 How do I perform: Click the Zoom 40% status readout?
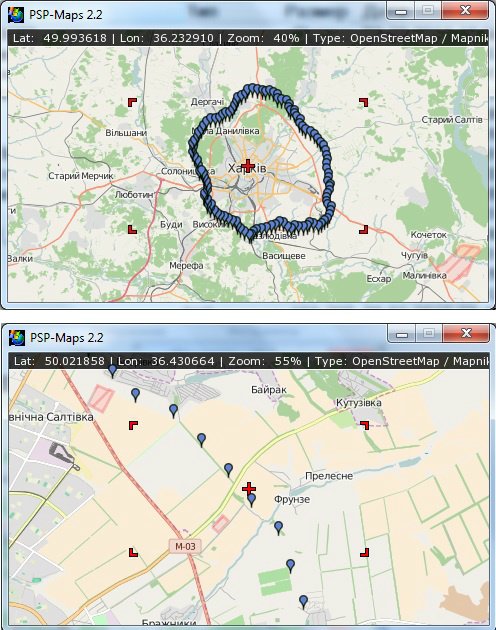click(263, 38)
